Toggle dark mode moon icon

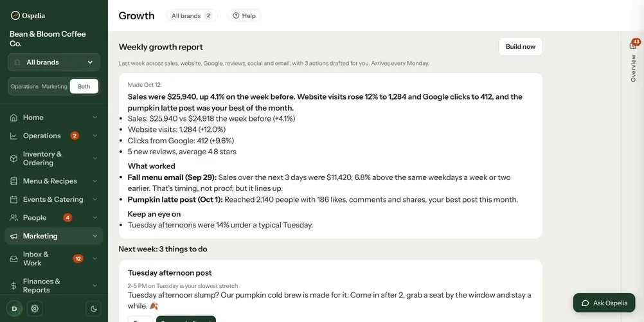[x=93, y=309]
